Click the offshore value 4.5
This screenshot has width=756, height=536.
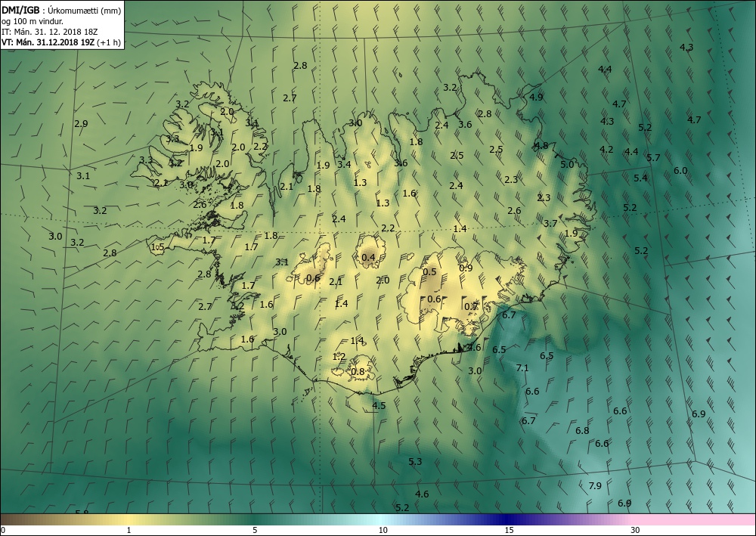(379, 405)
